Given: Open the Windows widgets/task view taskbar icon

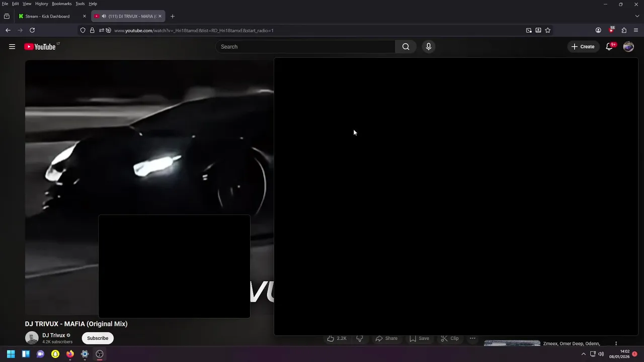Looking at the screenshot, I should (x=26, y=354).
